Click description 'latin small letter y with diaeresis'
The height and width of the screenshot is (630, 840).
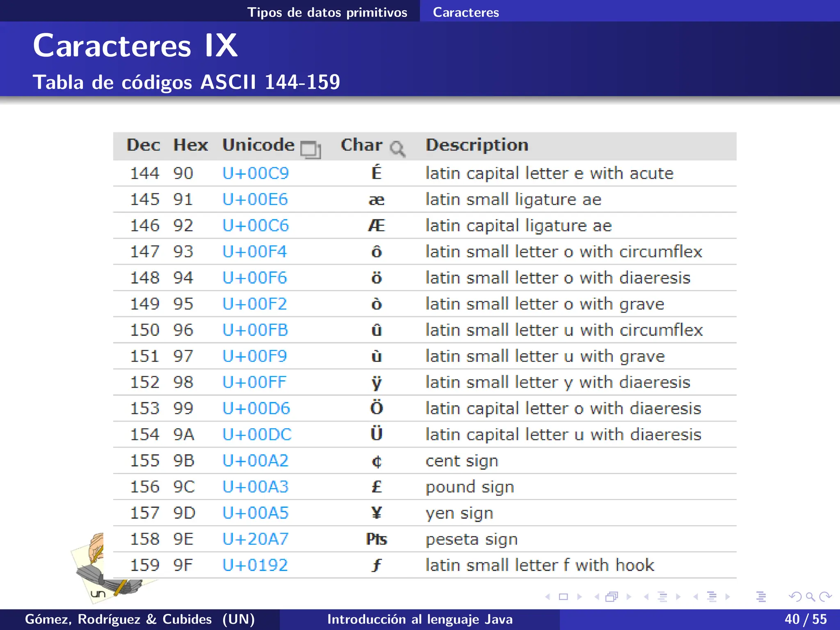[x=558, y=383]
